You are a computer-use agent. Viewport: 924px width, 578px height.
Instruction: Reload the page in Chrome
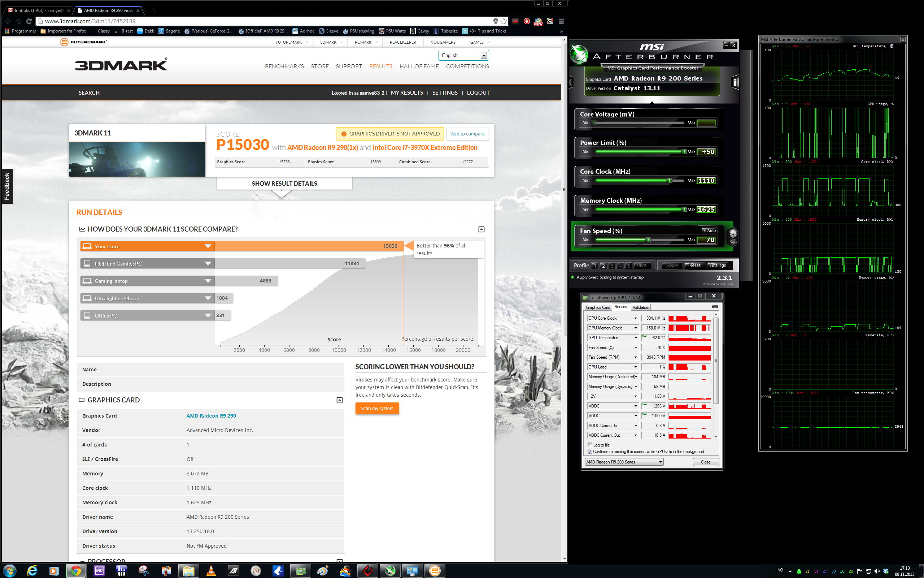tap(29, 21)
